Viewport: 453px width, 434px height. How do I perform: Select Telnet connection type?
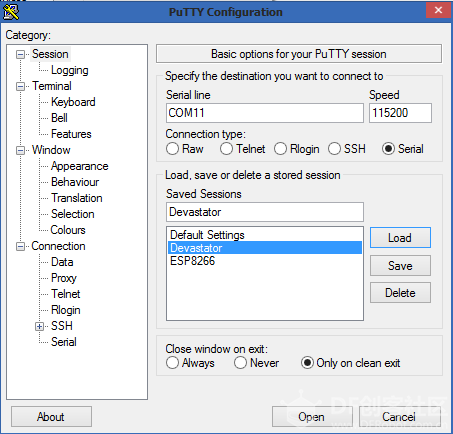226,149
